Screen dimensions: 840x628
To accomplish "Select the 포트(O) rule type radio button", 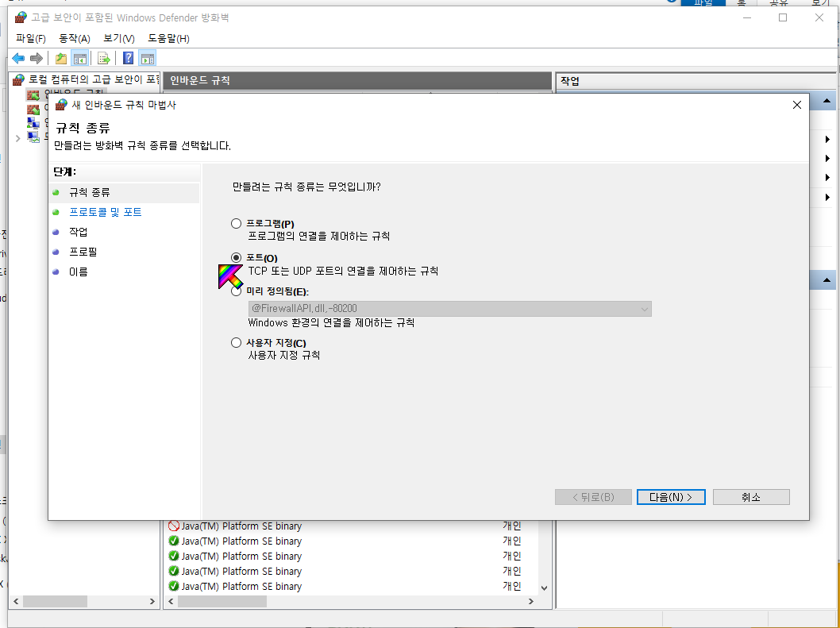I will [x=237, y=258].
